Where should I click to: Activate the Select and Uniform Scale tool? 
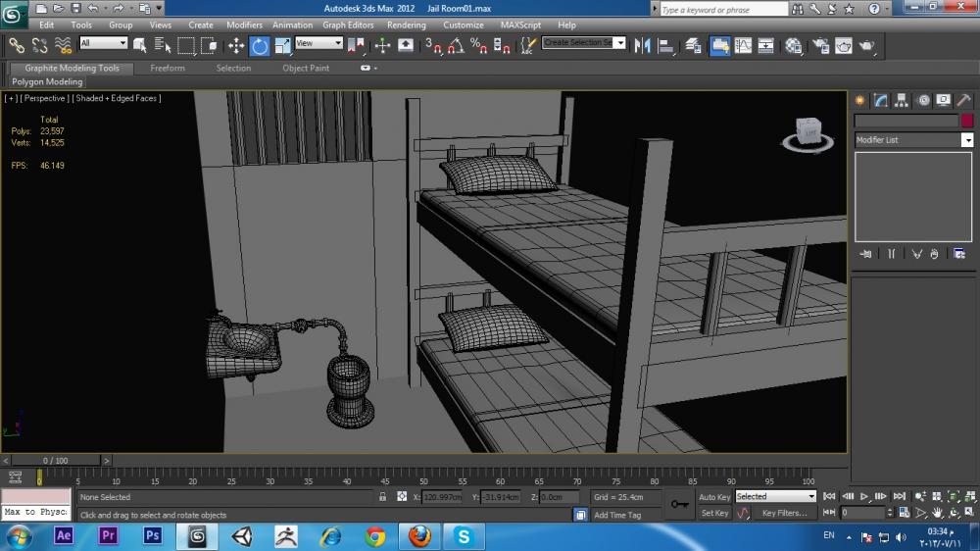(x=282, y=45)
